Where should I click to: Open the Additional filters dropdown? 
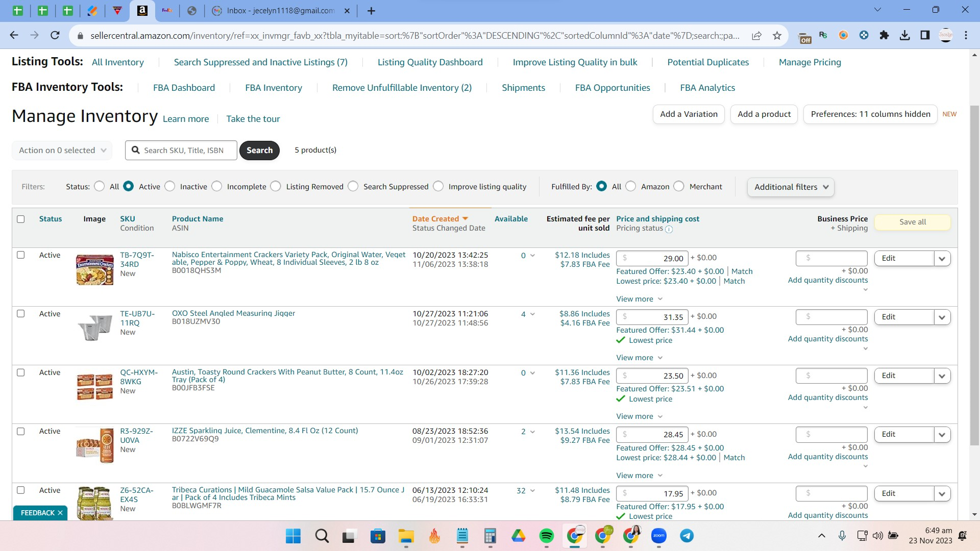click(791, 187)
